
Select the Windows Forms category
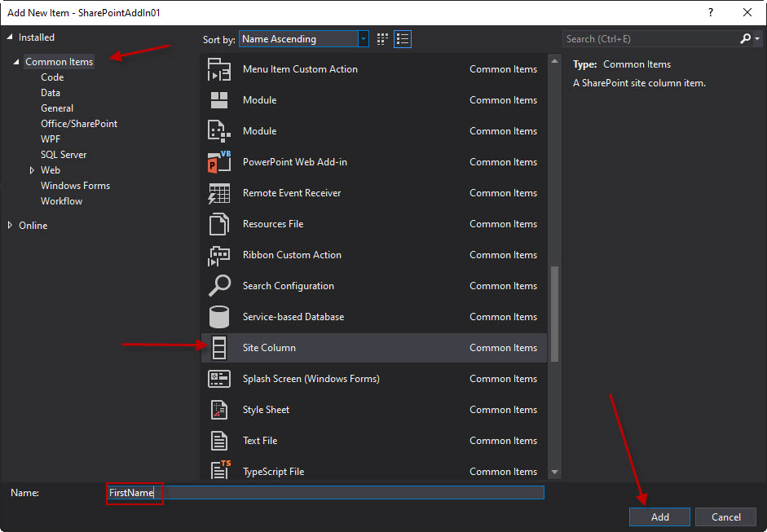[75, 186]
